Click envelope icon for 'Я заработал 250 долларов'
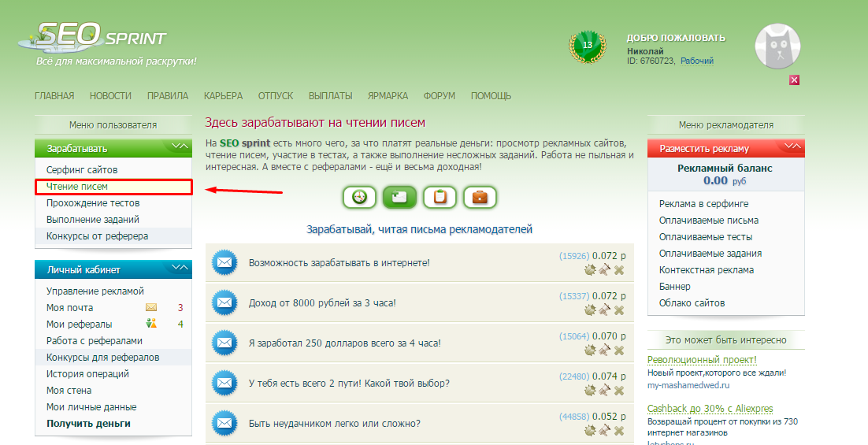868x445 pixels. click(x=224, y=343)
